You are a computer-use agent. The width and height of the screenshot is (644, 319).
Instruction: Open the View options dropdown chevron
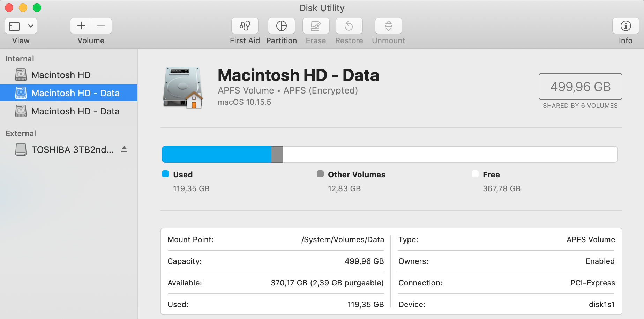tap(31, 26)
